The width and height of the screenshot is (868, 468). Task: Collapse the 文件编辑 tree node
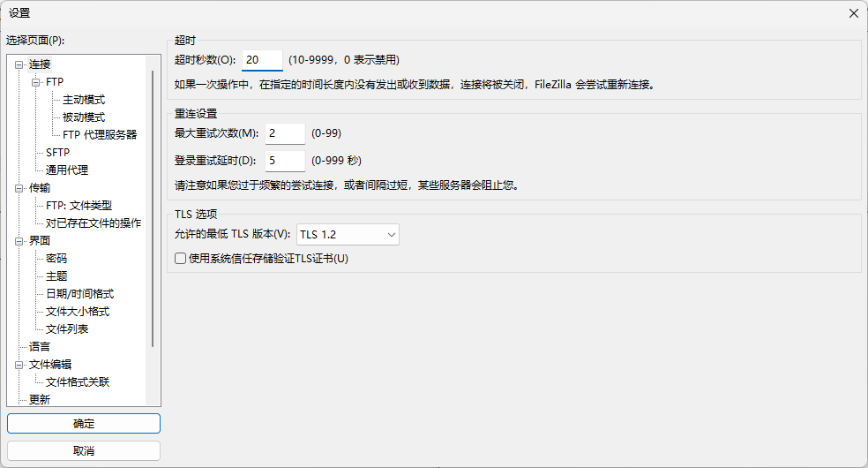pyautogui.click(x=19, y=365)
